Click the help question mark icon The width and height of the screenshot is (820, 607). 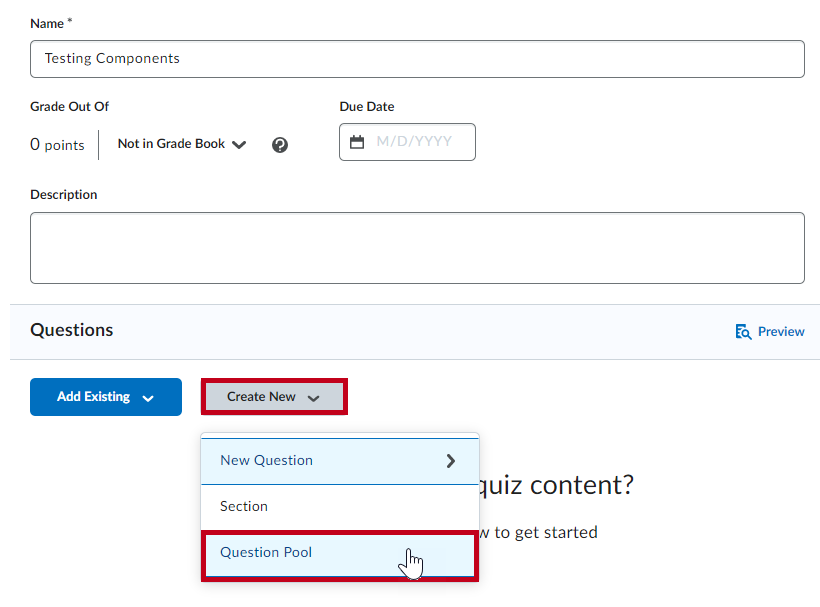tap(280, 145)
